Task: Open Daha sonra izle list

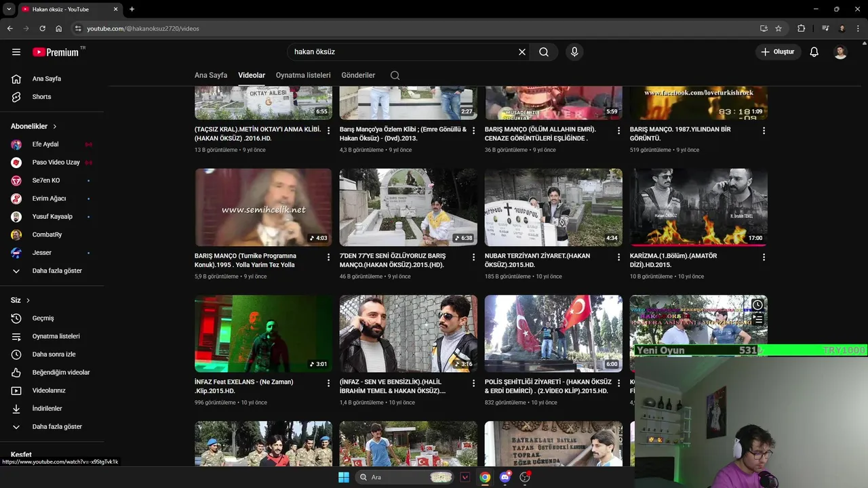Action: pos(52,354)
